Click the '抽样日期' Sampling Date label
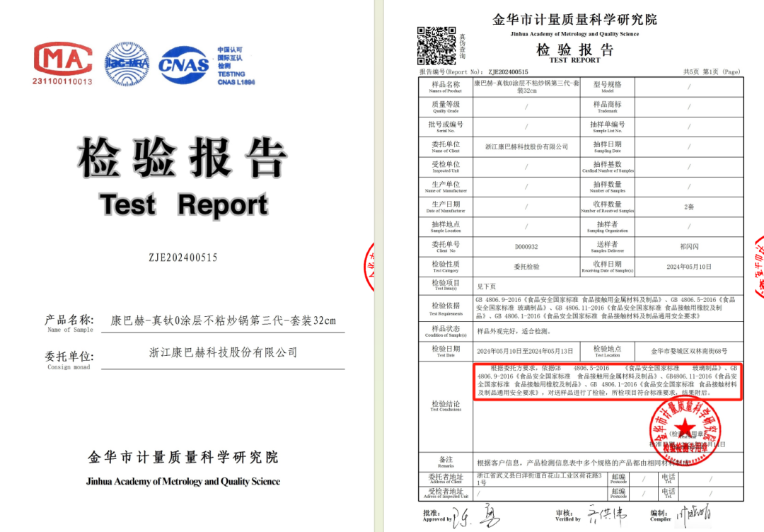This screenshot has width=764, height=532. point(607,144)
